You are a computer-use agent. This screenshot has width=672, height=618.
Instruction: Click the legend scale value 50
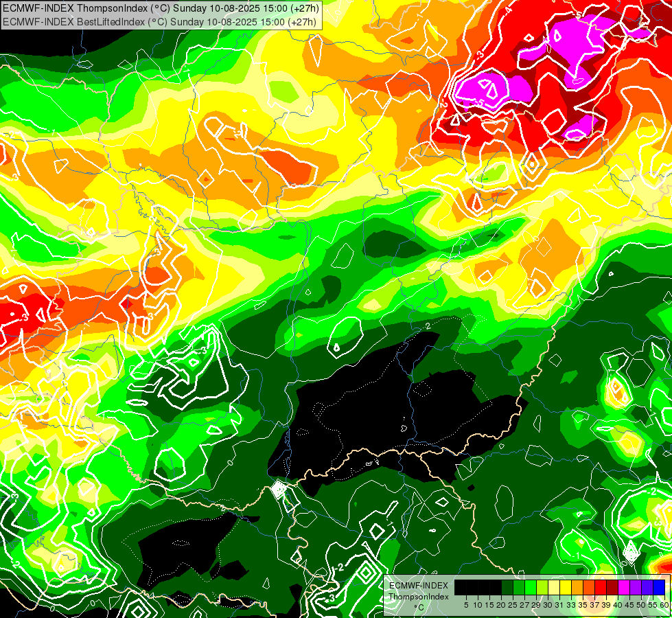642,605
